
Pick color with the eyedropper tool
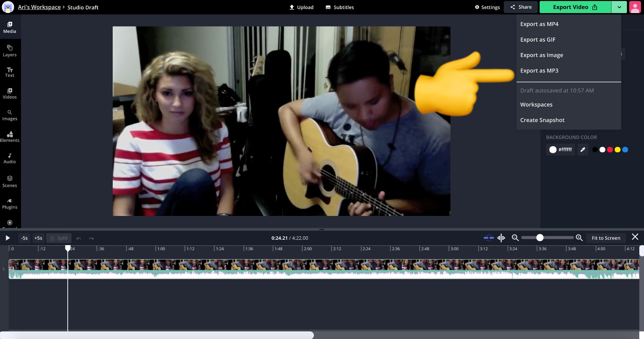coord(583,150)
